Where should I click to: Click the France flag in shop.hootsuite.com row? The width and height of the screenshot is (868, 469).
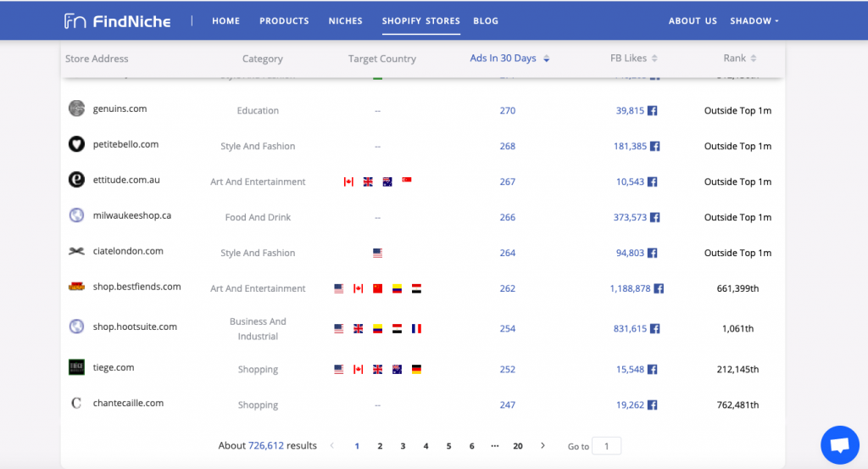(416, 329)
